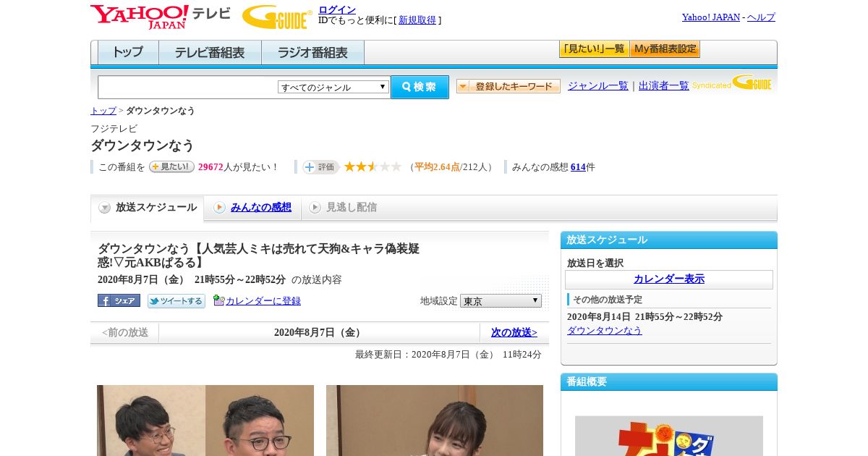
Task: Go to 次の放送> link
Action: [x=514, y=332]
